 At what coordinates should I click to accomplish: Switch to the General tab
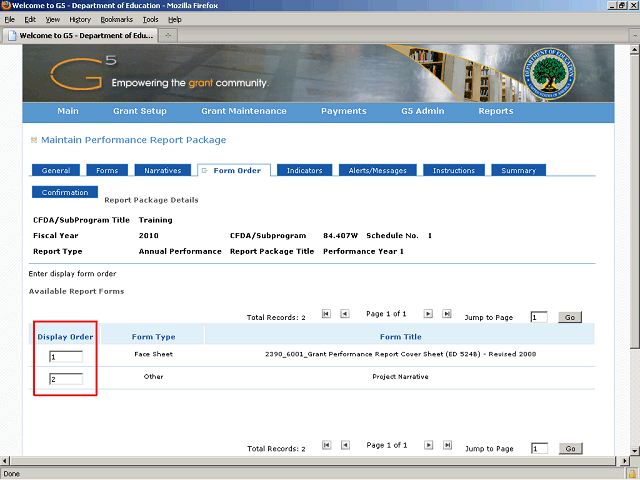56,170
